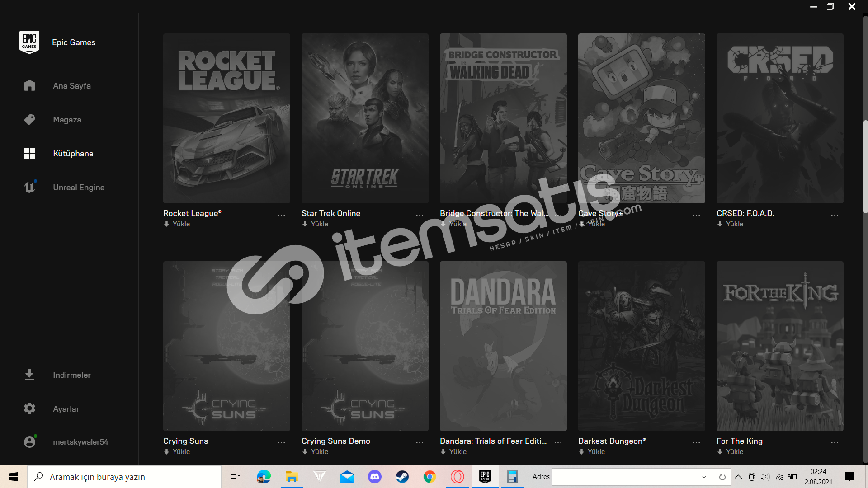
Task: Open options menu for Cave Story+
Action: coord(696,215)
